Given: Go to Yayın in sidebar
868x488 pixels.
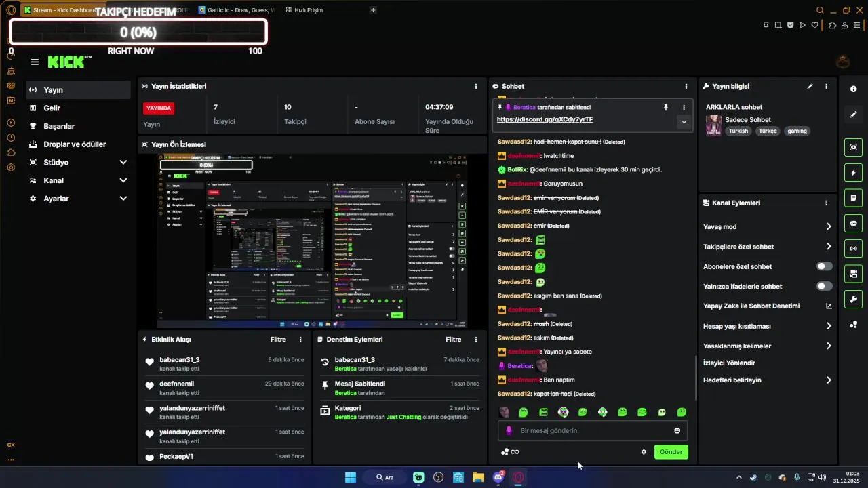Looking at the screenshot, I should [78, 90].
